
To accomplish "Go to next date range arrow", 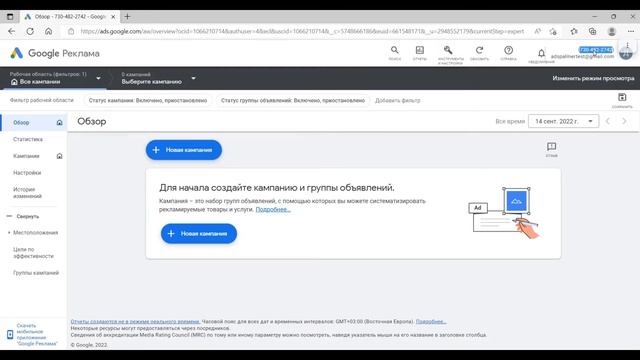I will [x=624, y=121].
